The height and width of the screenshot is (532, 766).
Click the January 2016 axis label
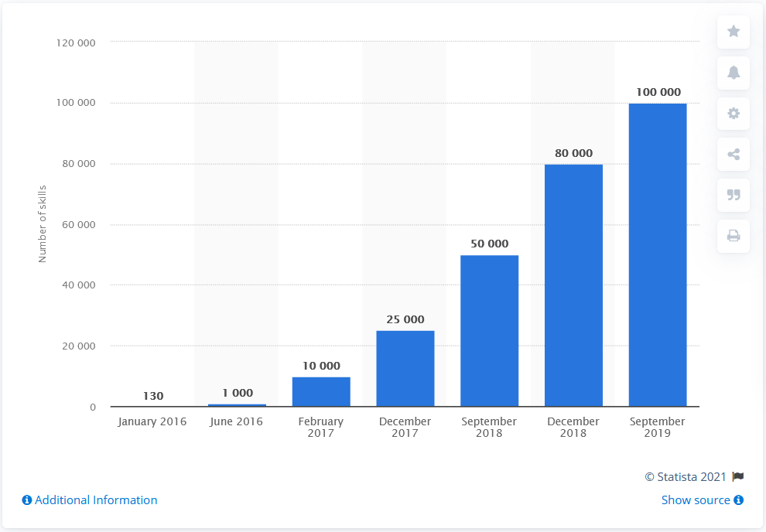(152, 421)
